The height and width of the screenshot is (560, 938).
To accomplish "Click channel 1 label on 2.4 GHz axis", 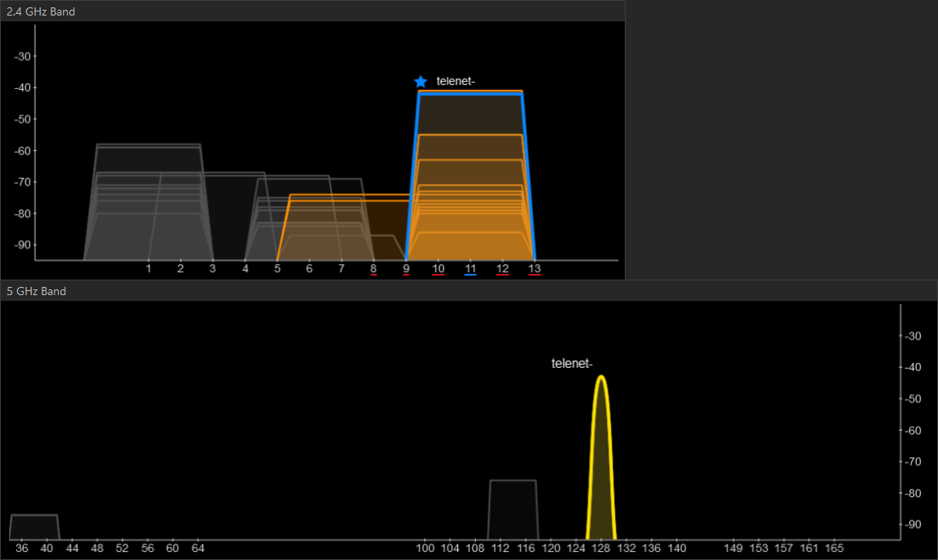I will [148, 268].
